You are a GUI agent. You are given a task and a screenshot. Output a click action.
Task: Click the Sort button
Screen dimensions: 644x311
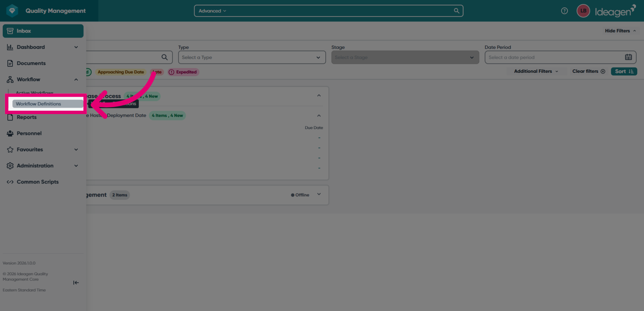pyautogui.click(x=624, y=71)
